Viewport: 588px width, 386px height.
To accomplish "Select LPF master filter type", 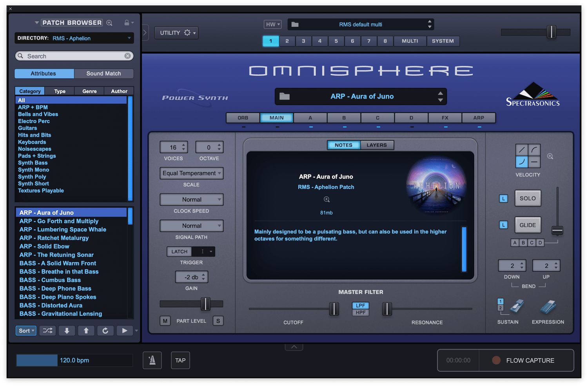I will click(x=360, y=306).
